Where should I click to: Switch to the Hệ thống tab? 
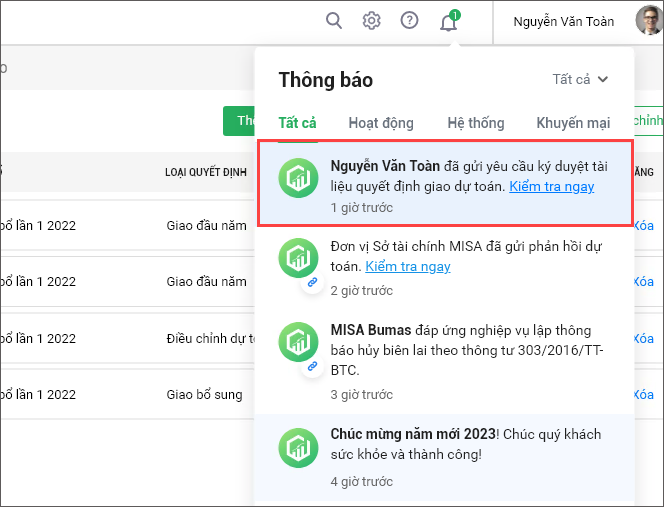click(475, 123)
